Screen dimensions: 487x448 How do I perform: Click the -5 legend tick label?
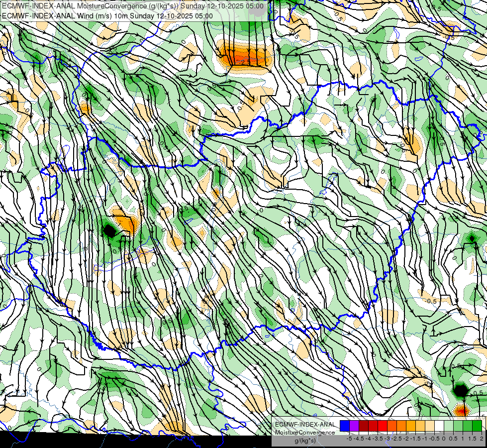tap(349, 439)
